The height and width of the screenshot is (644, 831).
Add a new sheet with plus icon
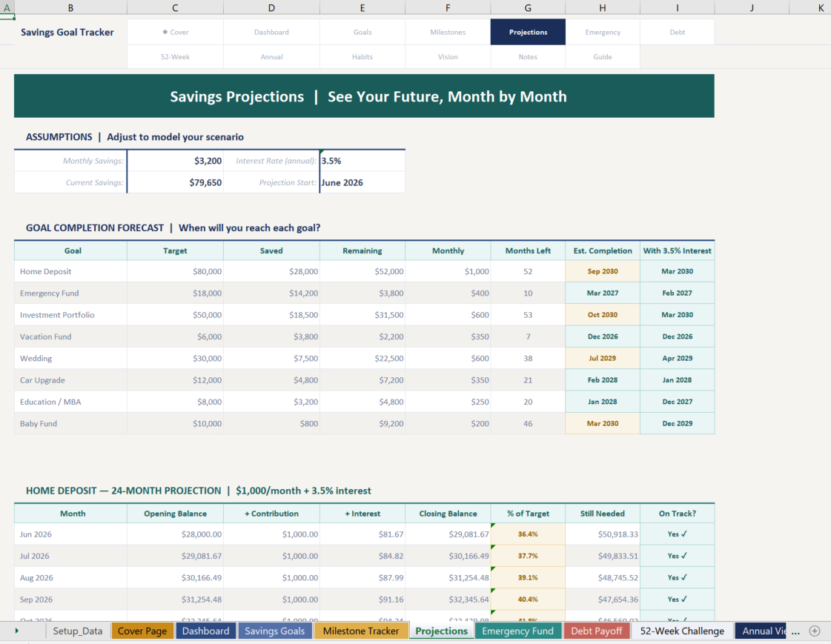[x=815, y=631]
